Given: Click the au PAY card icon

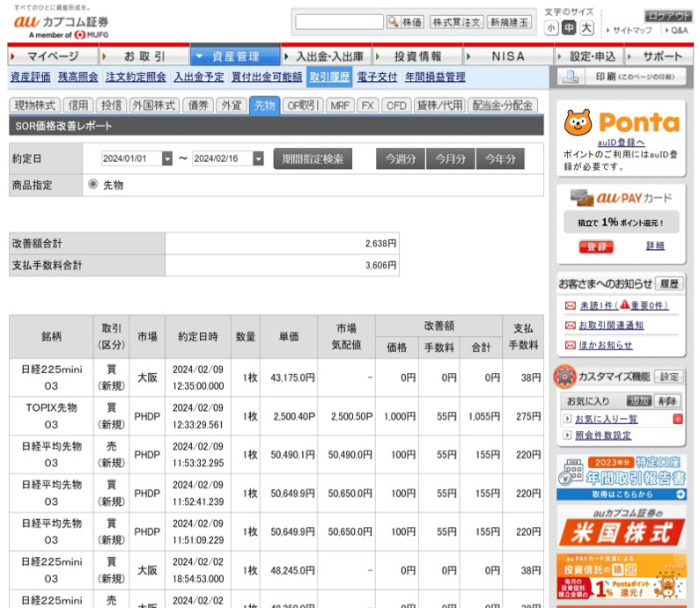Looking at the screenshot, I should pos(582,198).
